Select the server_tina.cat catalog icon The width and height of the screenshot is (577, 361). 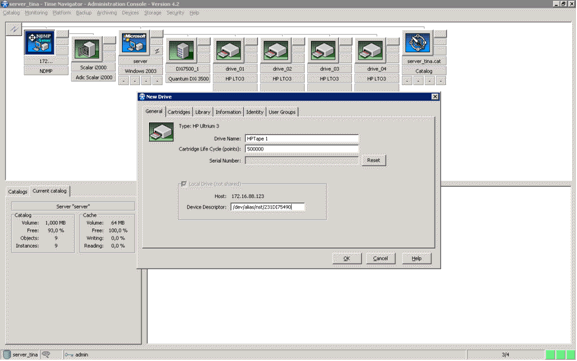pyautogui.click(x=417, y=42)
